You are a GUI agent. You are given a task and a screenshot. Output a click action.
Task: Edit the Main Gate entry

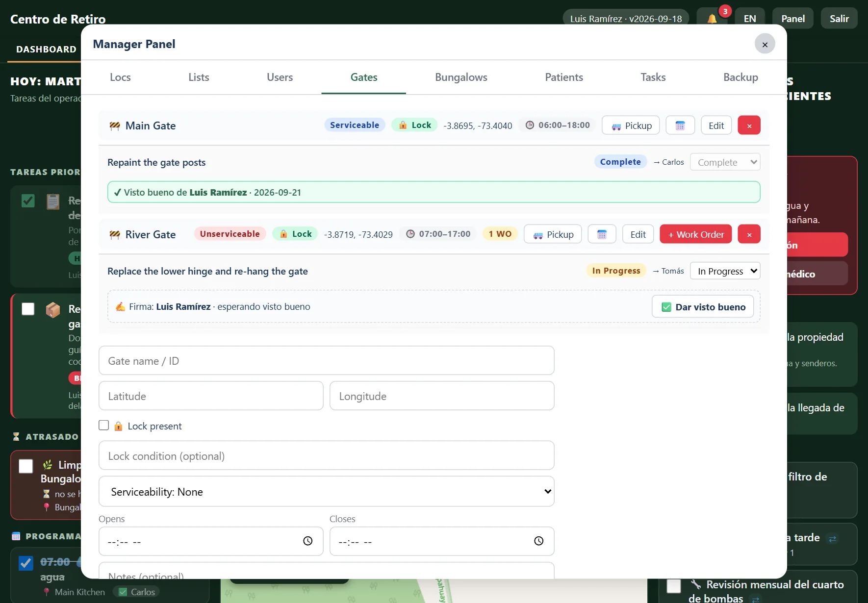(716, 126)
